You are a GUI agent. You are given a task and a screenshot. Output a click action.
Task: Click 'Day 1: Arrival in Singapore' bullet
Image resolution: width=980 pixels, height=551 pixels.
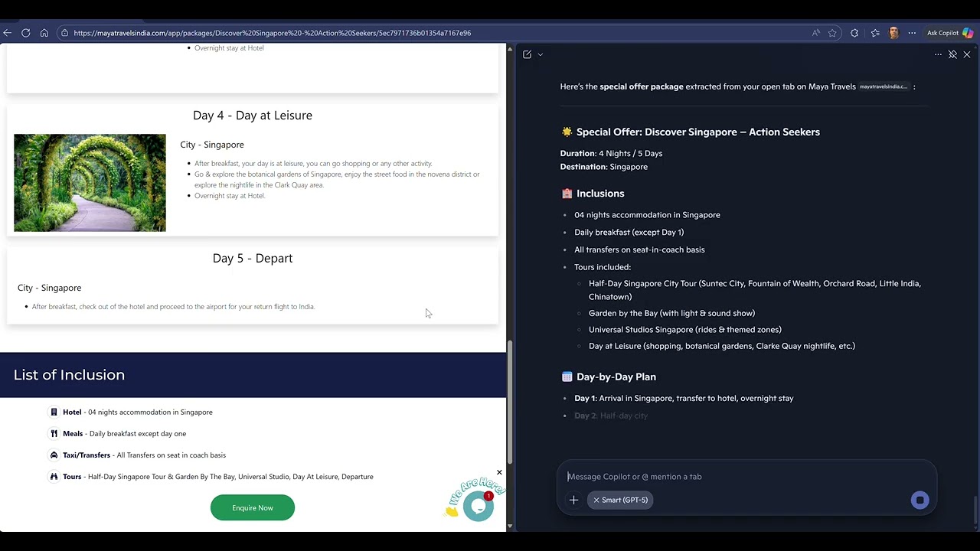pyautogui.click(x=684, y=398)
